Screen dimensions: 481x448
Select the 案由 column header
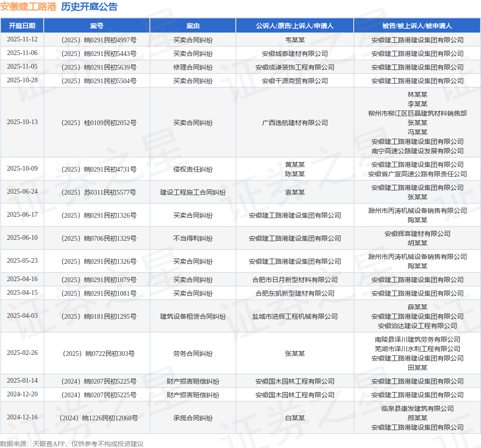(x=193, y=26)
